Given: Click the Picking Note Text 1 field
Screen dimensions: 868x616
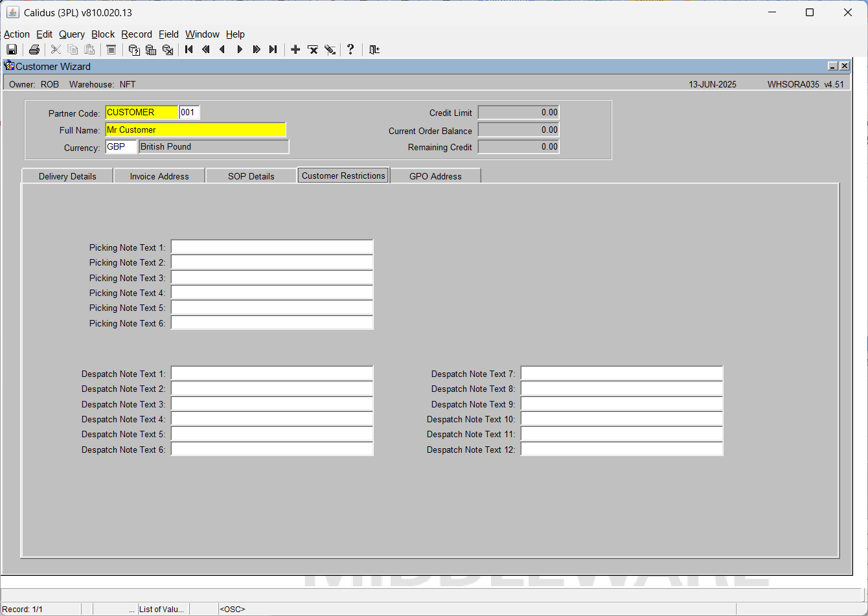Looking at the screenshot, I should (272, 247).
